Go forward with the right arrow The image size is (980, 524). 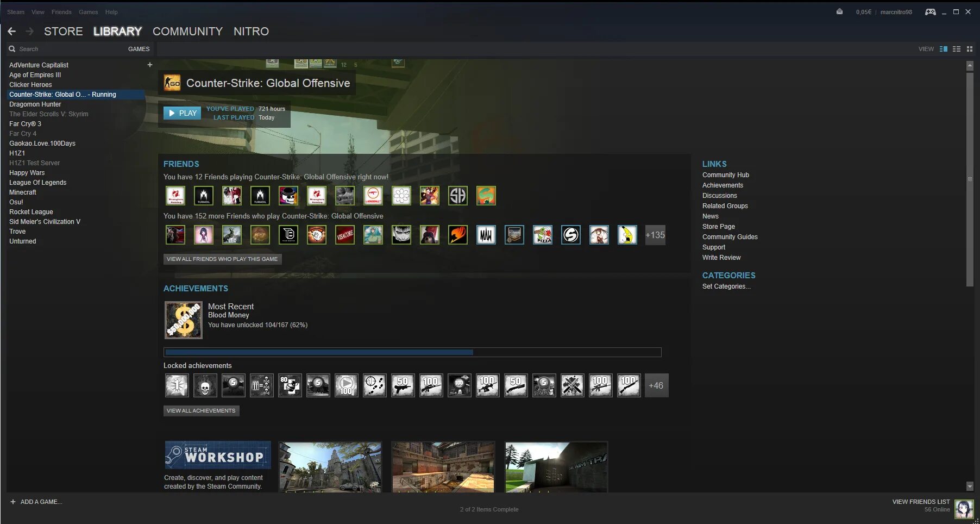point(29,32)
